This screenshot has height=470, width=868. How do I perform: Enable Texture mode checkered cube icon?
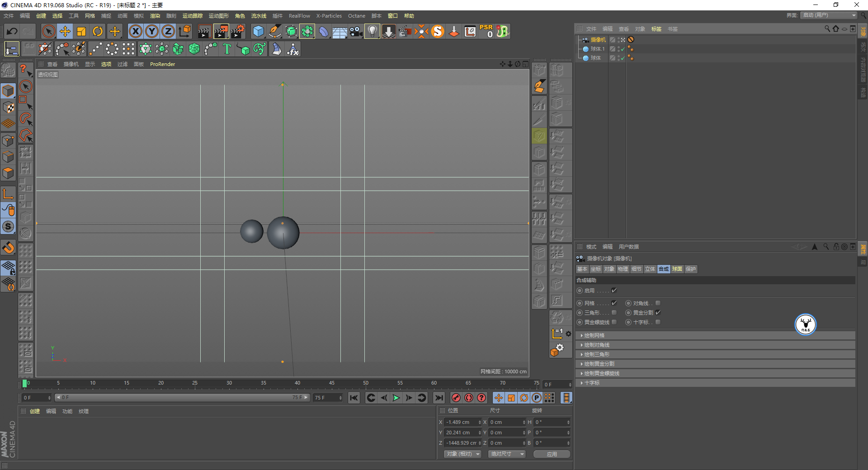coord(8,108)
